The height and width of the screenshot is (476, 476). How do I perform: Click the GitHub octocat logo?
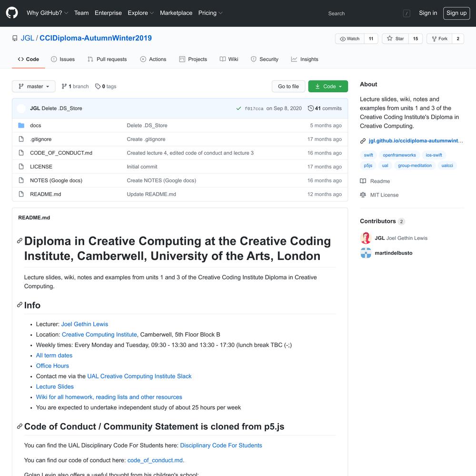coord(12,13)
